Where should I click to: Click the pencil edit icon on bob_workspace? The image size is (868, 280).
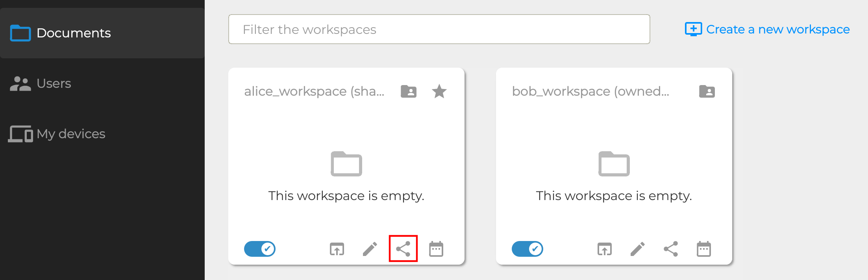638,249
